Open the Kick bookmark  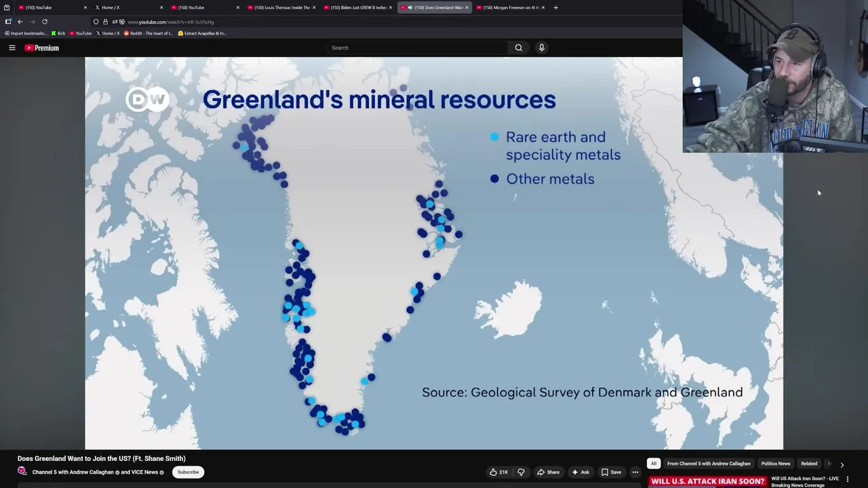[58, 33]
